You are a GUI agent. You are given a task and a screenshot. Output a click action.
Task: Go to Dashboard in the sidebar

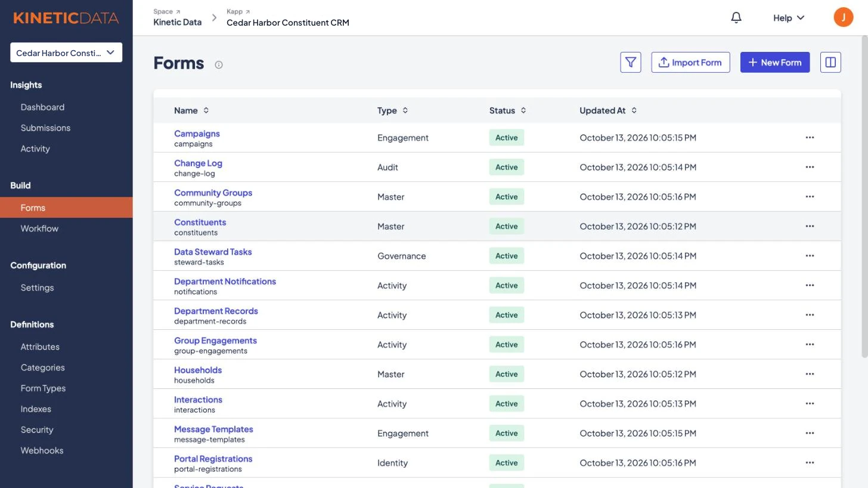coord(42,107)
